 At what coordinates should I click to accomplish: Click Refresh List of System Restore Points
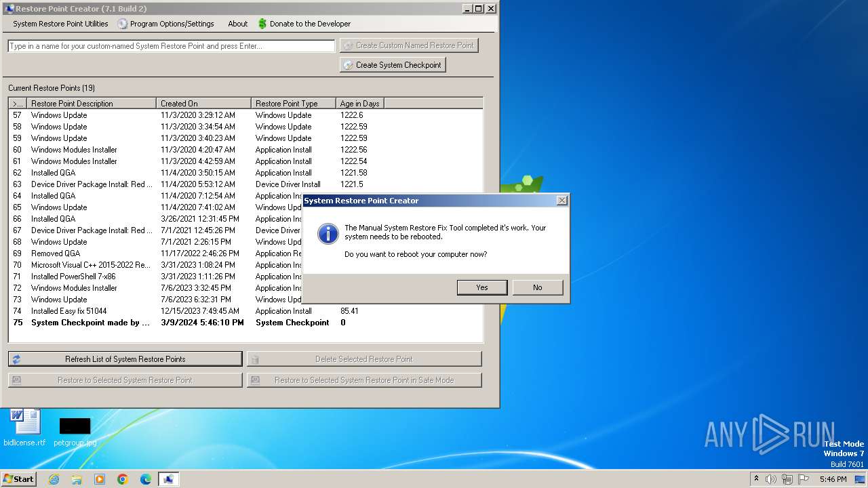[x=125, y=359]
